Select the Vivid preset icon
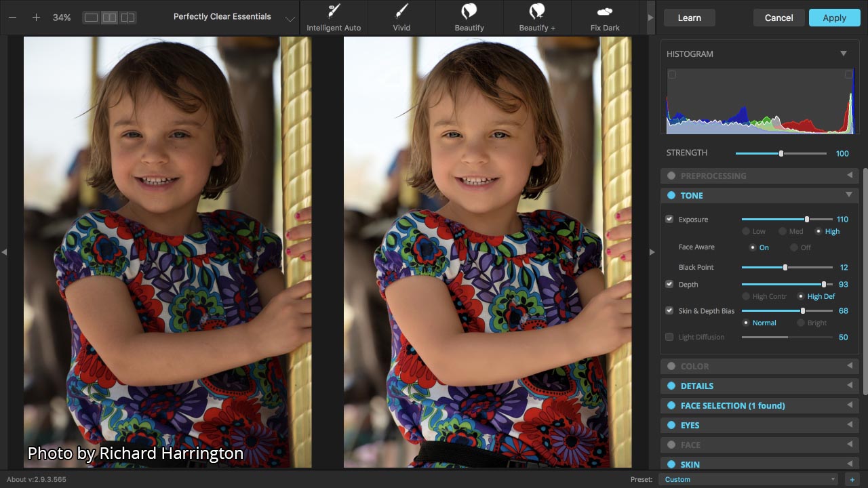868x488 pixels. 401,18
